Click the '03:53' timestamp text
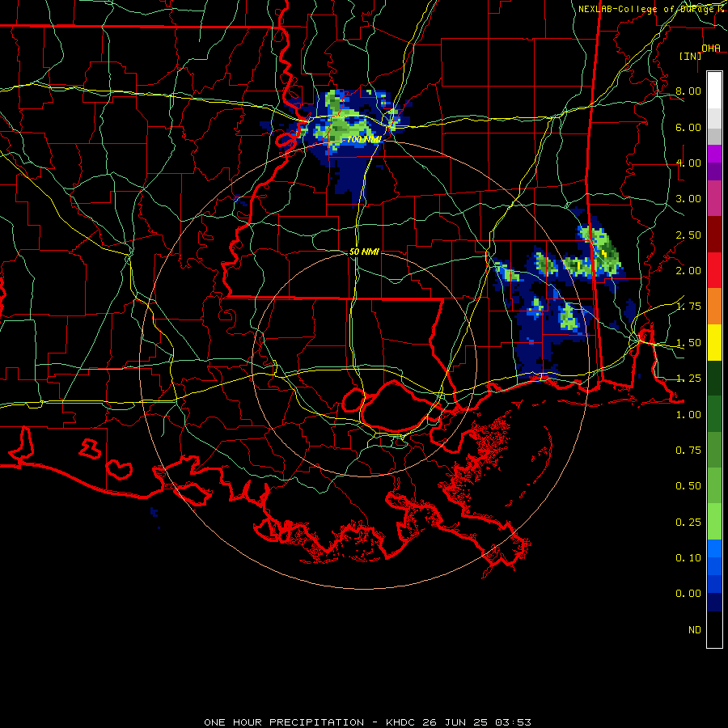Viewport: 728px width, 728px height. [x=513, y=722]
